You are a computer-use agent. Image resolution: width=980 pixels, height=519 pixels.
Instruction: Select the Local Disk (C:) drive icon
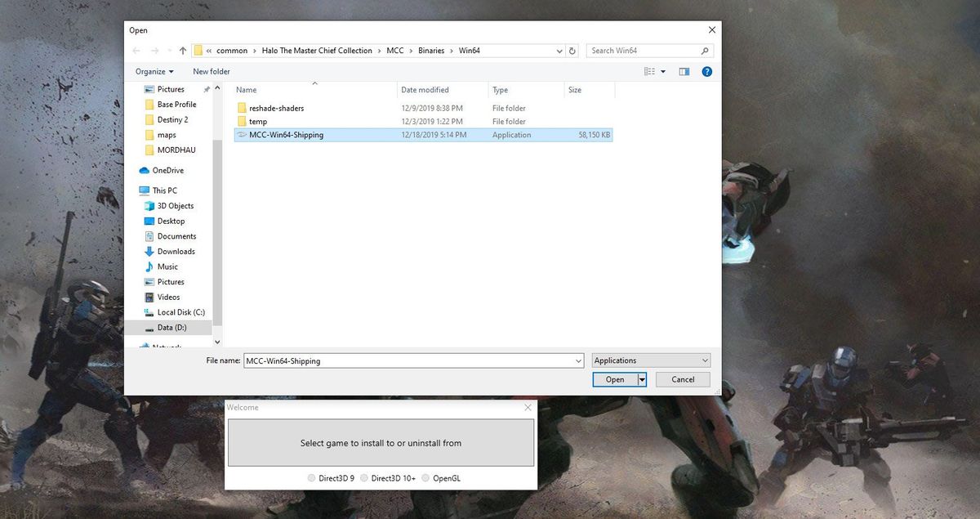click(x=148, y=312)
